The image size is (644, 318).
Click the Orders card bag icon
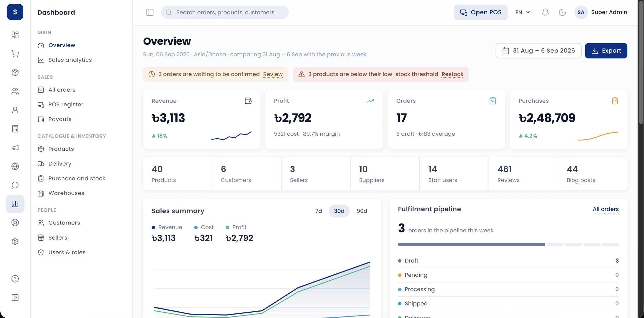[x=493, y=101]
